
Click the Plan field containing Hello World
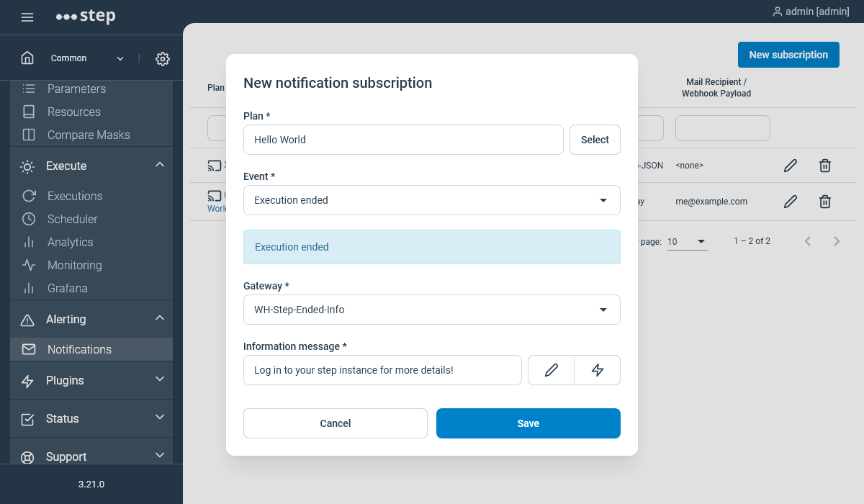(403, 140)
